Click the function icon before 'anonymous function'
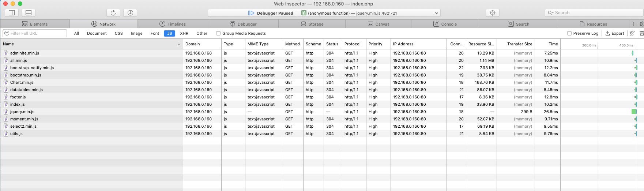 pyautogui.click(x=304, y=13)
